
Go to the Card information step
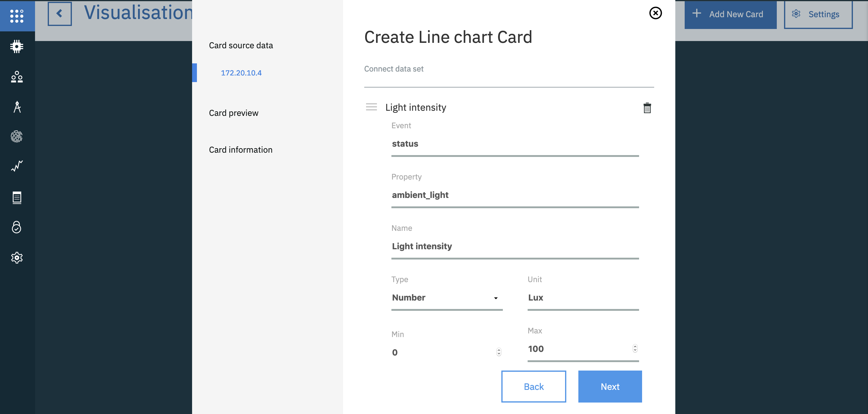click(241, 150)
